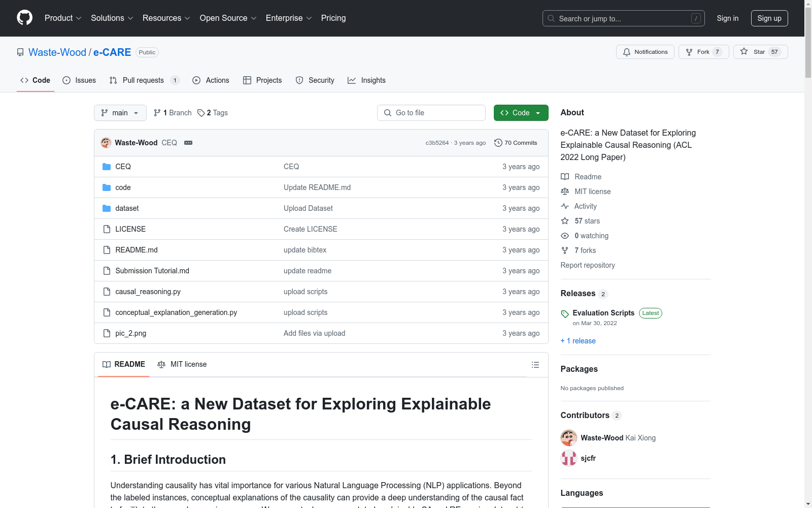Focus the Search or jump to box

624,18
